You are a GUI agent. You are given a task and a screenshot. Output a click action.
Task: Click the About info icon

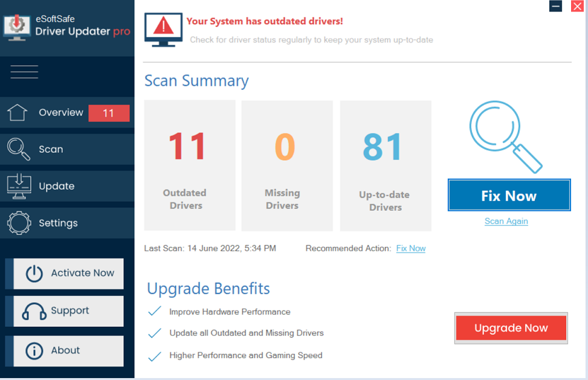click(x=34, y=351)
